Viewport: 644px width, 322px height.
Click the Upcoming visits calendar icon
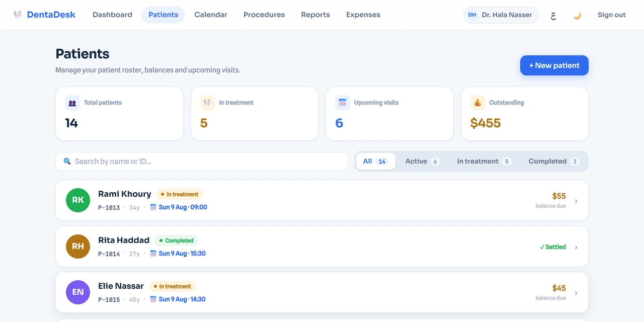tap(343, 103)
